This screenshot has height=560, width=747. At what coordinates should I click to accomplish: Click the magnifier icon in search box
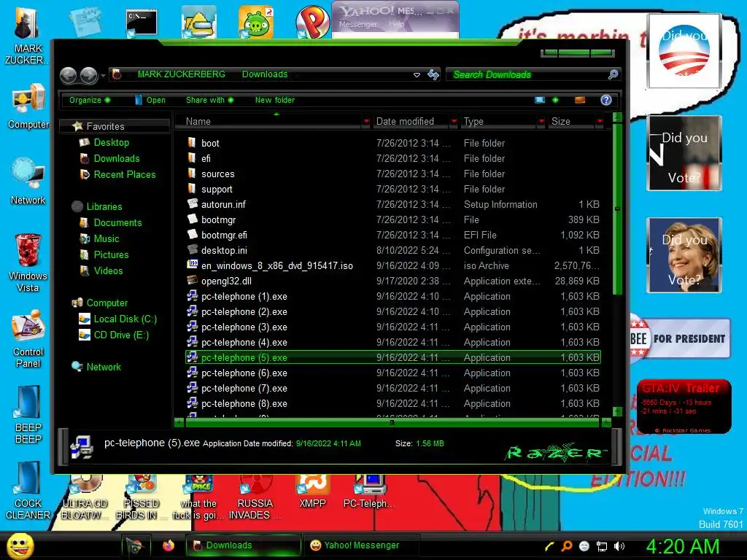(x=613, y=75)
